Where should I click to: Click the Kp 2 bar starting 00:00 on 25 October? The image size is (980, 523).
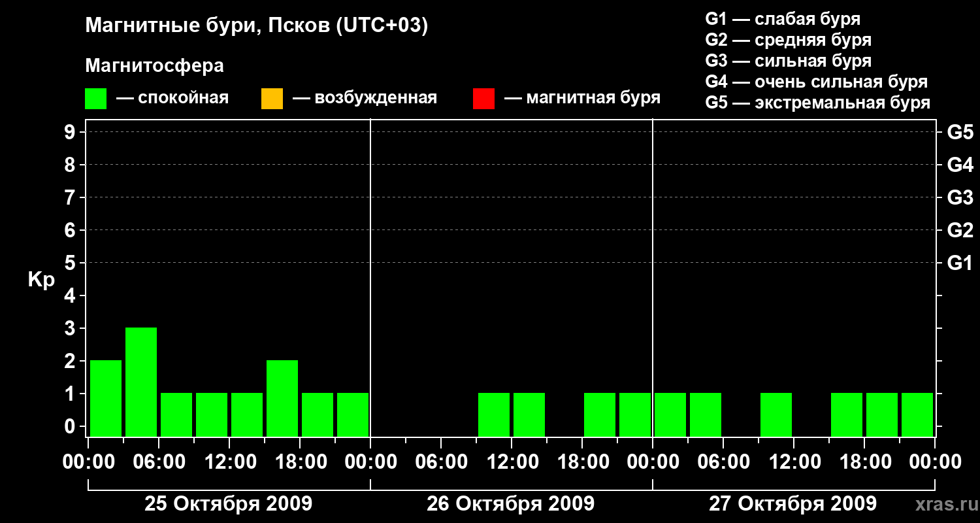click(106, 398)
